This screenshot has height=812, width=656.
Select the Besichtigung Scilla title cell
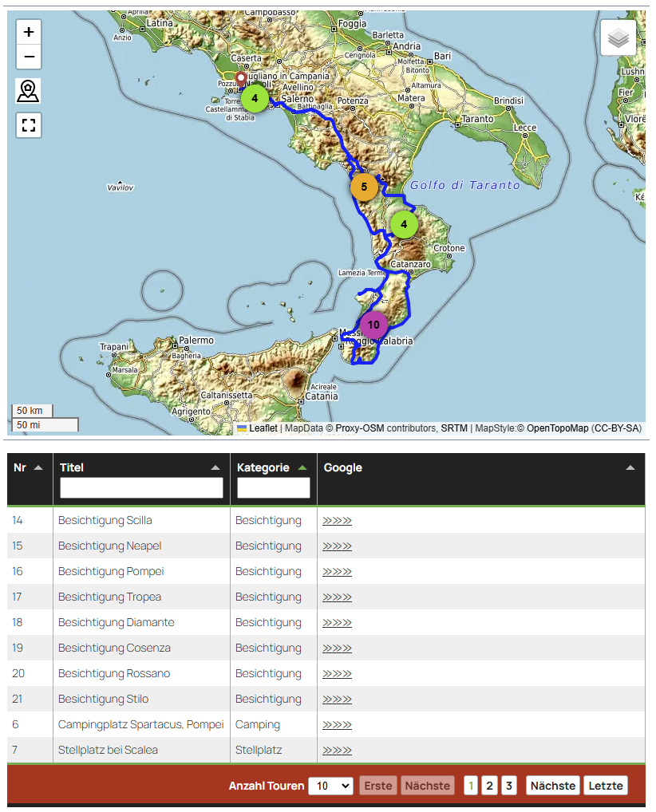[141, 520]
